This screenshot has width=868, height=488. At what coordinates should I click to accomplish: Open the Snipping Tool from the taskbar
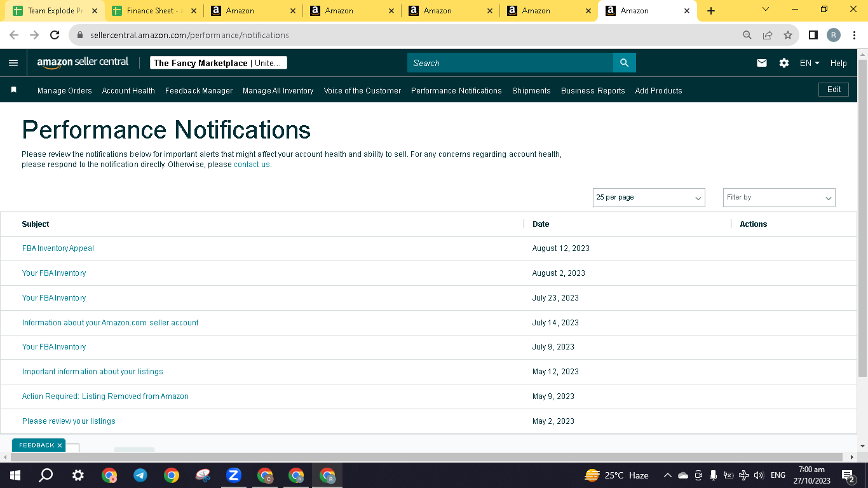[x=203, y=475]
